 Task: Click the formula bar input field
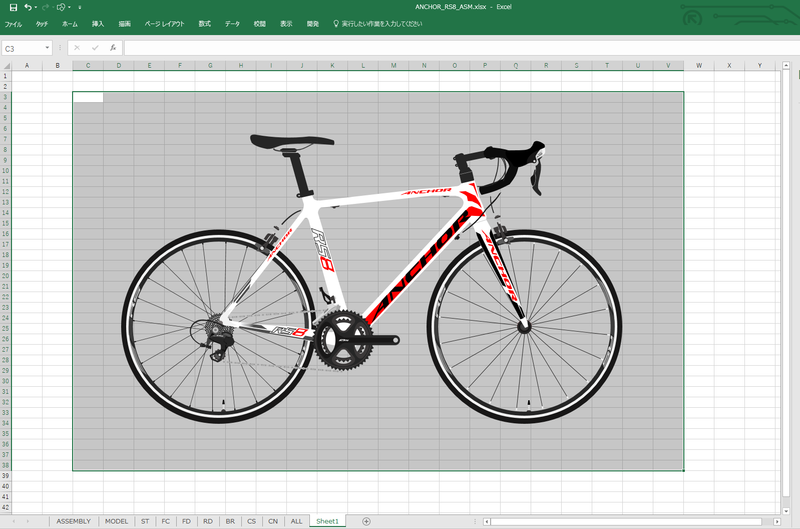coord(461,48)
